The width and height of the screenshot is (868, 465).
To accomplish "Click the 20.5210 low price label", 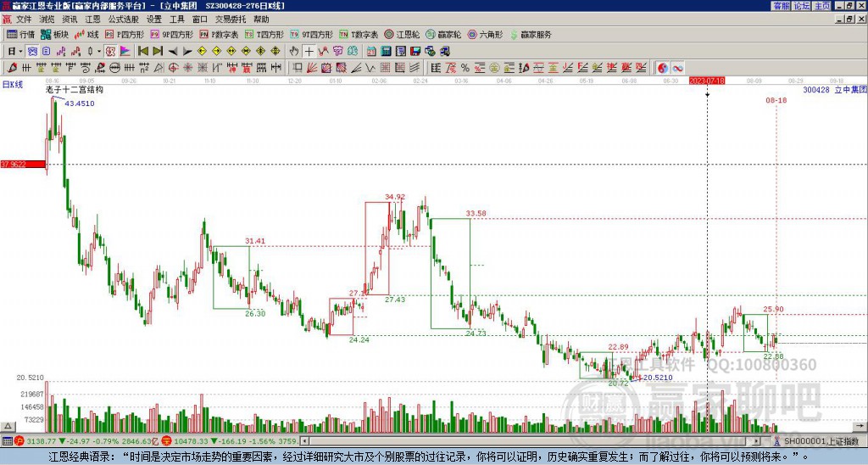I will [x=658, y=378].
